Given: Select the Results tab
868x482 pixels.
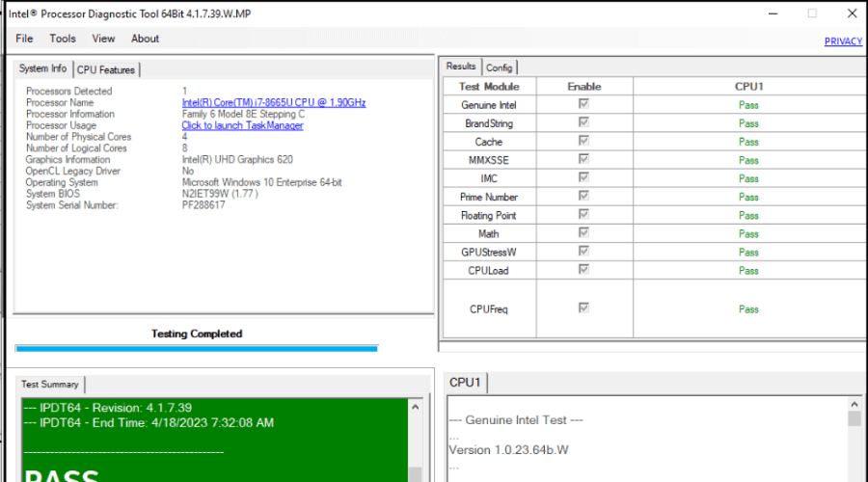Looking at the screenshot, I should (461, 67).
